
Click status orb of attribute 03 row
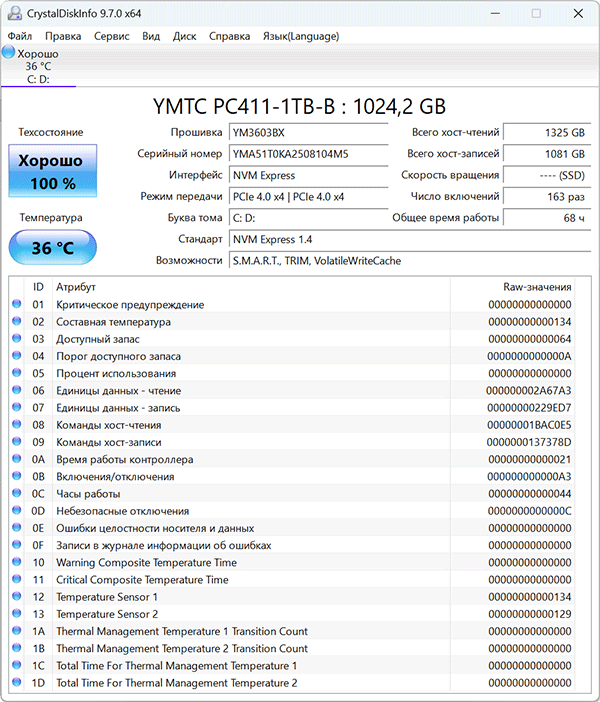[17, 338]
